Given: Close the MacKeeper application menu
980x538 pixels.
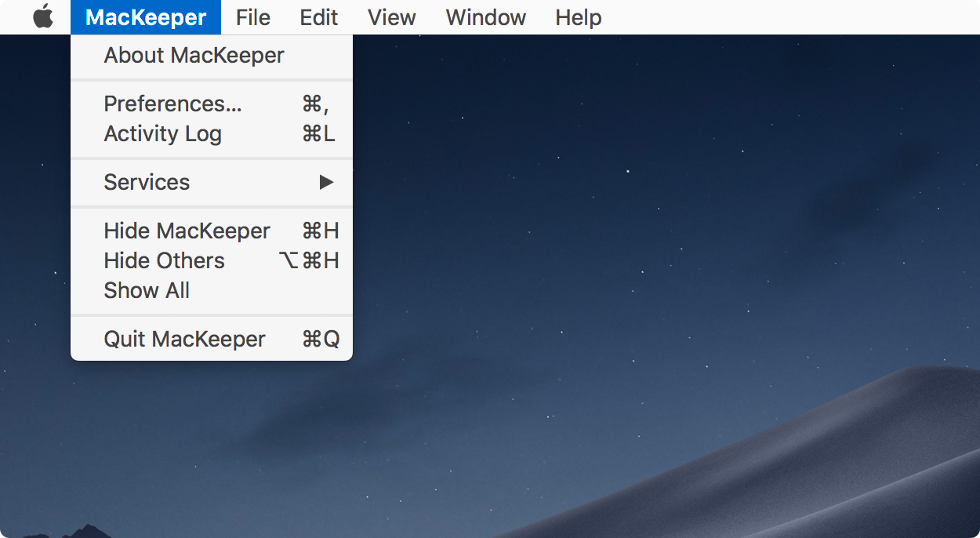Looking at the screenshot, I should pyautogui.click(x=146, y=16).
